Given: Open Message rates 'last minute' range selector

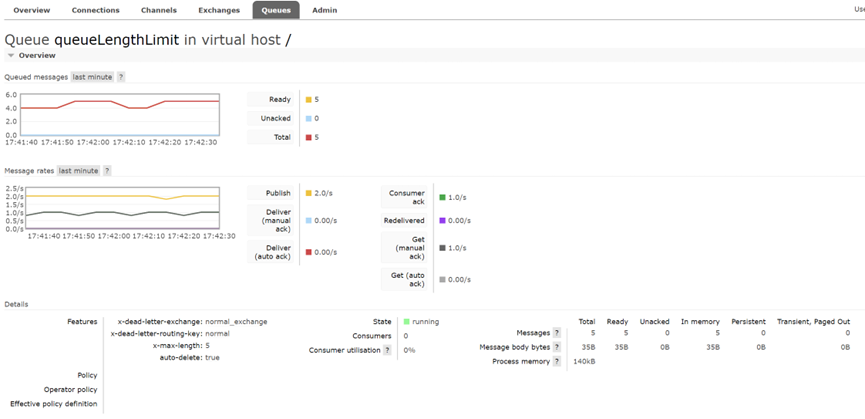Looking at the screenshot, I should pyautogui.click(x=78, y=171).
